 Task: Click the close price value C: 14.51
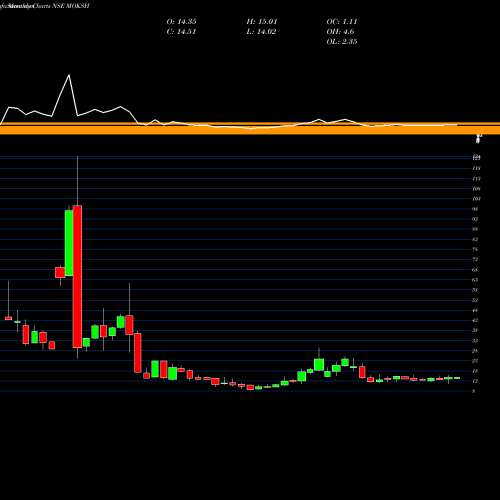point(181,32)
